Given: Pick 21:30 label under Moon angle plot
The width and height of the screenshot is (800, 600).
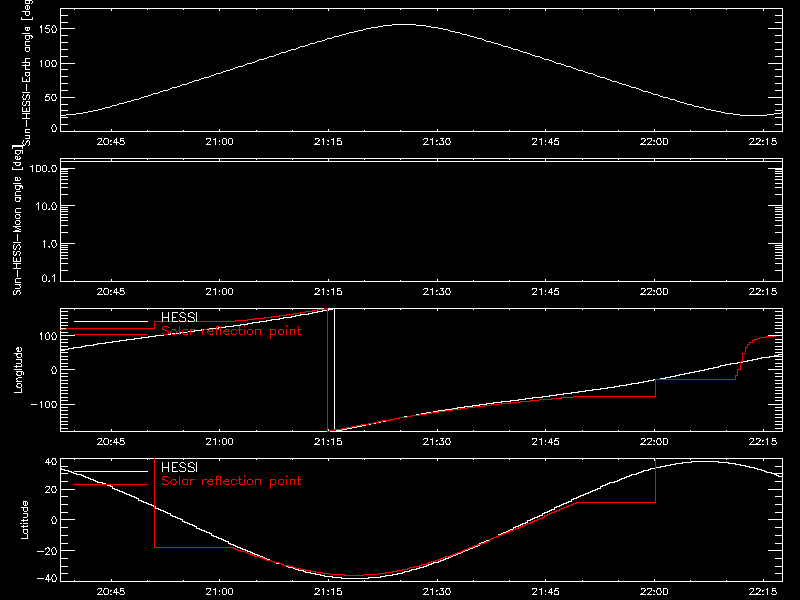Looking at the screenshot, I should (x=437, y=292).
